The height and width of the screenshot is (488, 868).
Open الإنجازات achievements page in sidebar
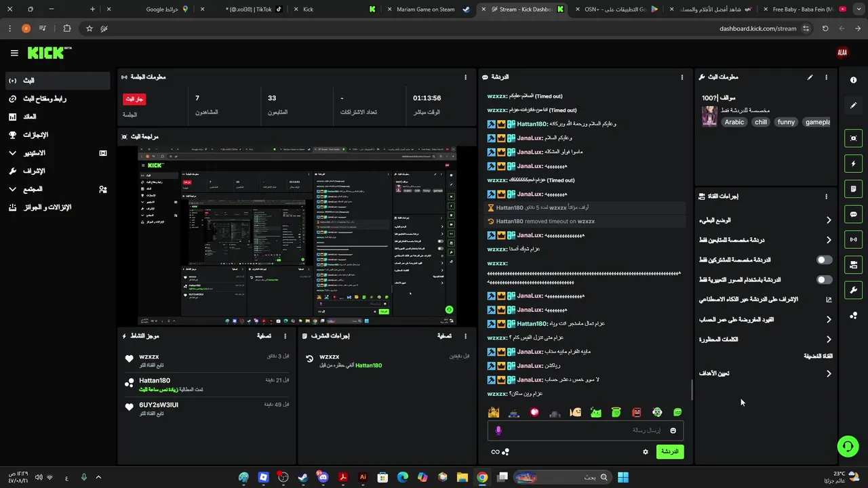click(57, 135)
